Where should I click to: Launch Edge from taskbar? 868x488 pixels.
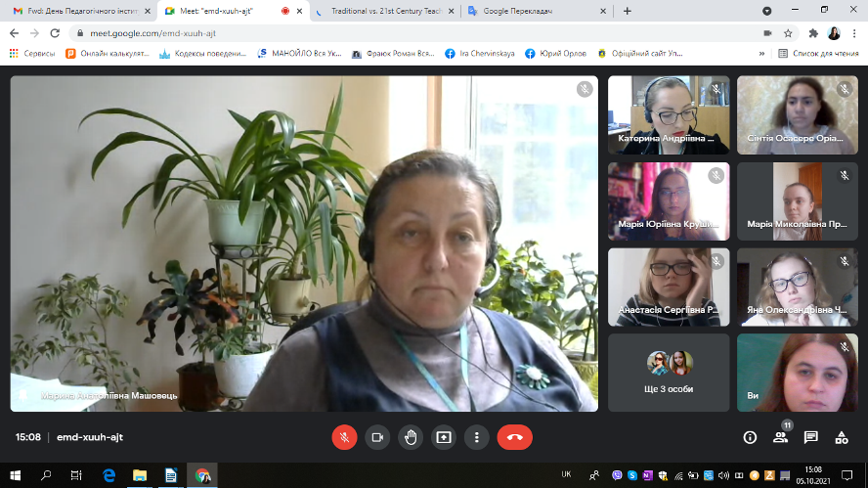pyautogui.click(x=109, y=475)
